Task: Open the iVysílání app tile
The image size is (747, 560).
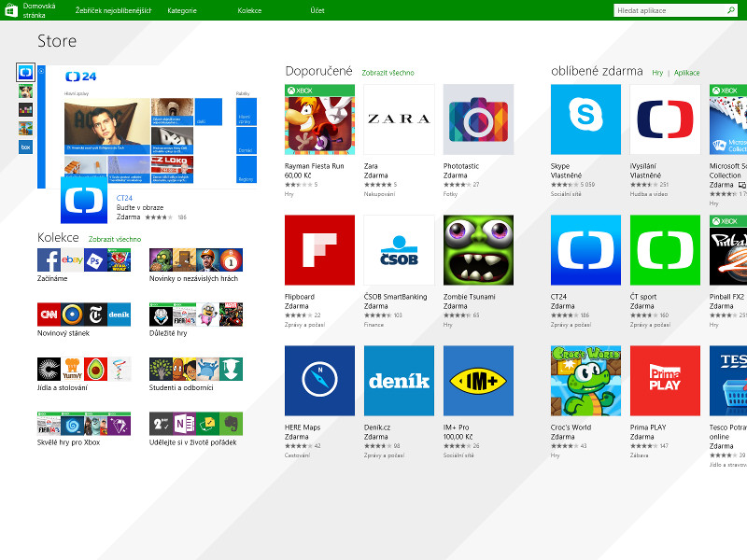Action: click(x=665, y=119)
